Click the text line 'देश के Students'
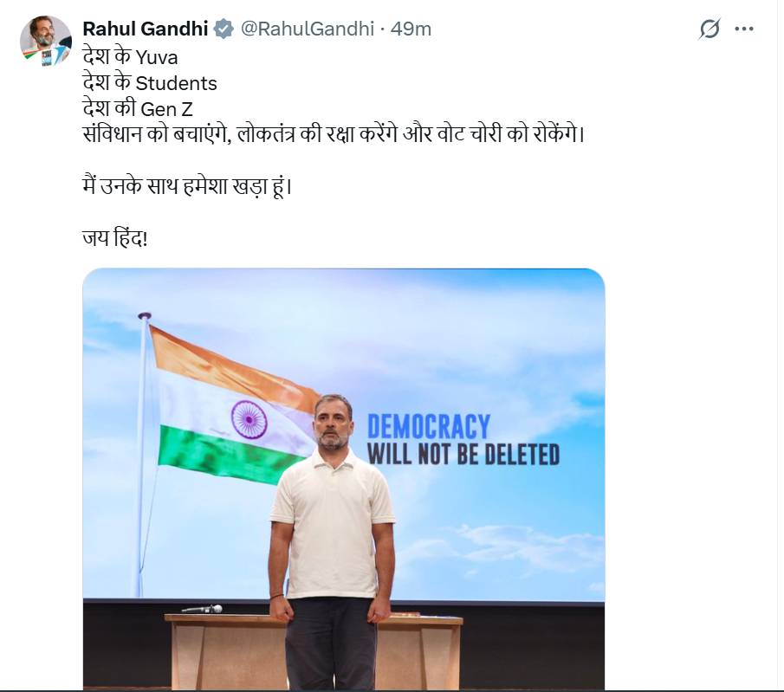This screenshot has height=692, width=784. [x=149, y=83]
